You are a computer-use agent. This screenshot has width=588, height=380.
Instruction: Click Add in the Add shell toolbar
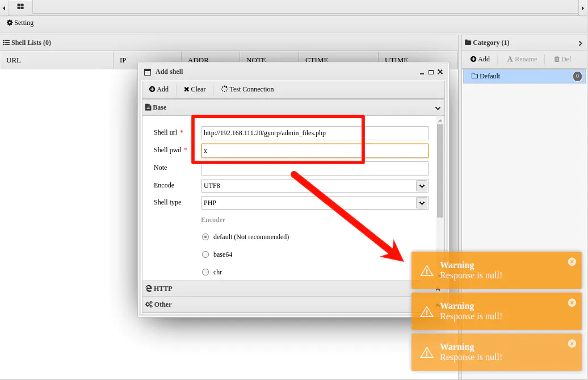pos(159,89)
